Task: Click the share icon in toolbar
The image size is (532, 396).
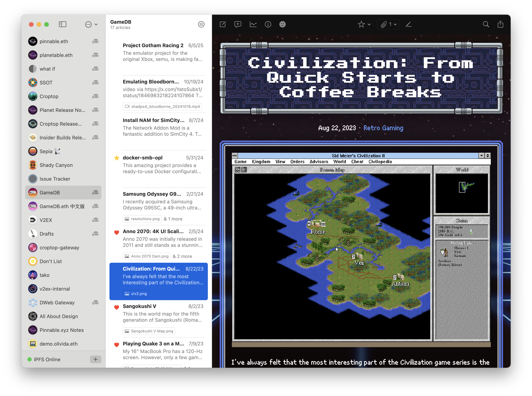Action: click(500, 24)
